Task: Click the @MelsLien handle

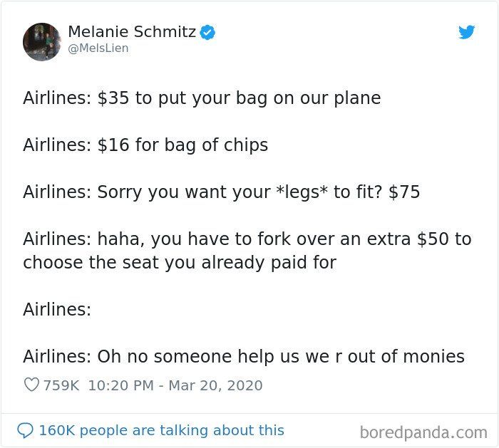Action: [98, 48]
